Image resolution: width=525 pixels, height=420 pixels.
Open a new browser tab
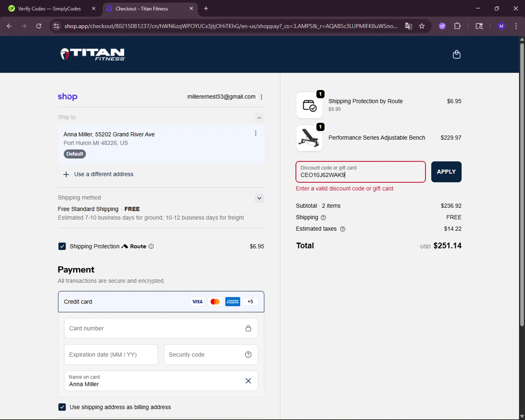point(206,8)
